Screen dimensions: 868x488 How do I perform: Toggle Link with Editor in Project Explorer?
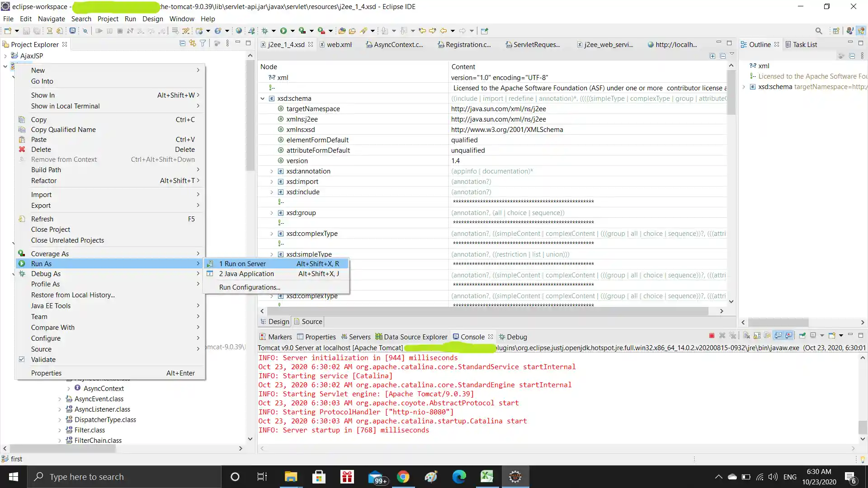[193, 43]
